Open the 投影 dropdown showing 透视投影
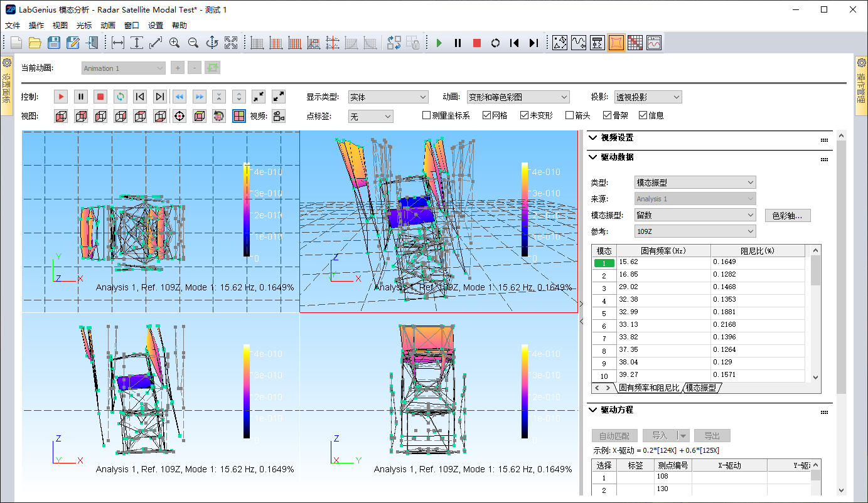 [648, 97]
